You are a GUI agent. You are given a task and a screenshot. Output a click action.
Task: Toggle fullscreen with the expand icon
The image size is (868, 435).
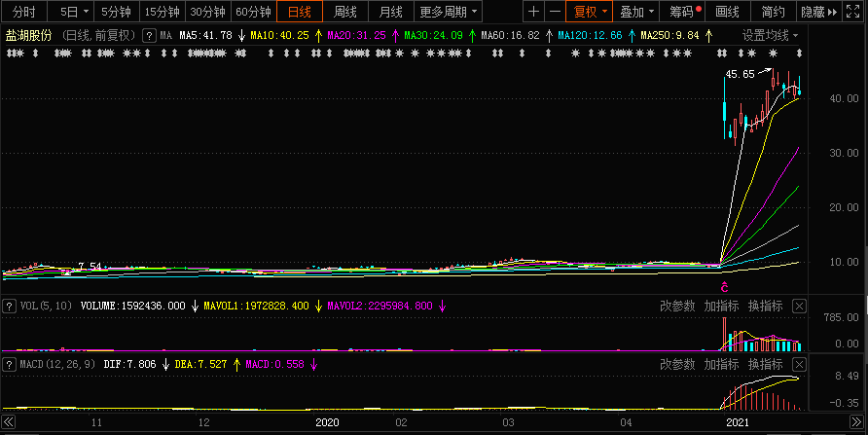tap(853, 12)
